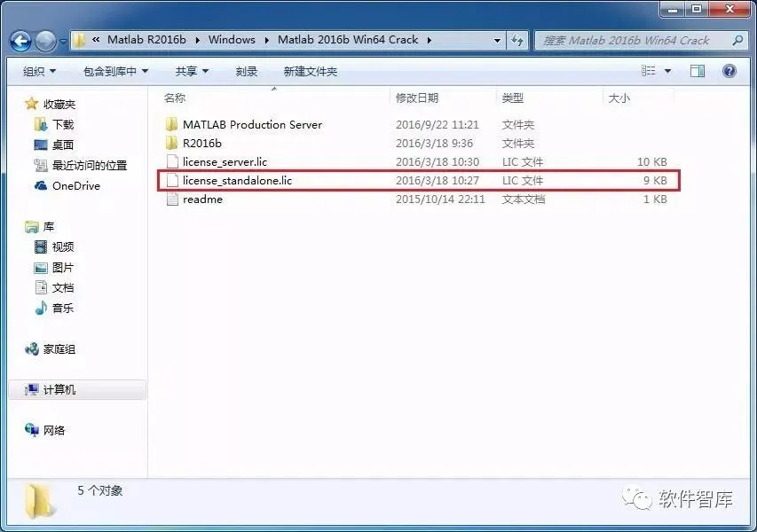
Task: Open the 图片 library
Action: (63, 267)
